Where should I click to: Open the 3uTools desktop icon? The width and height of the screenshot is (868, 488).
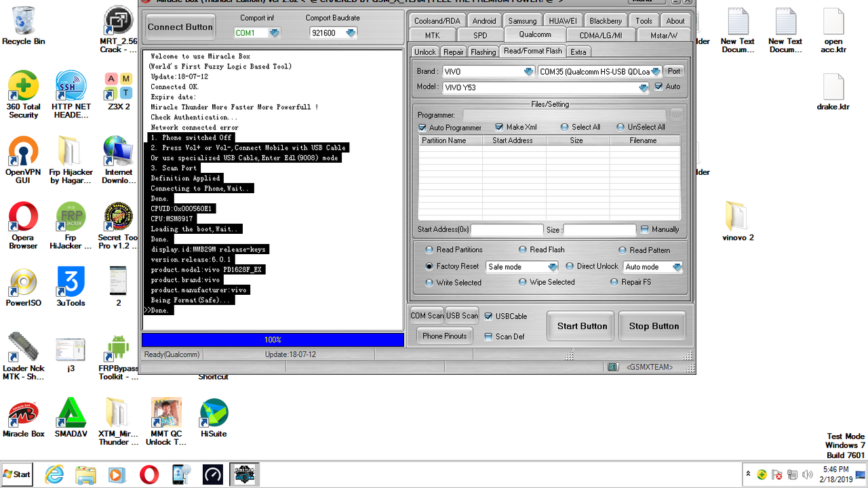[x=71, y=287]
